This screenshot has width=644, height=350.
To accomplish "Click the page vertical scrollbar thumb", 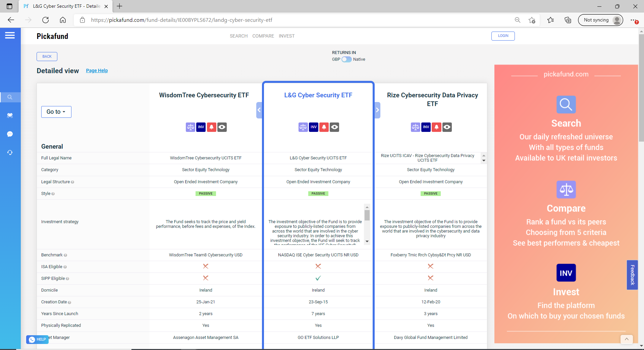I will [641, 87].
